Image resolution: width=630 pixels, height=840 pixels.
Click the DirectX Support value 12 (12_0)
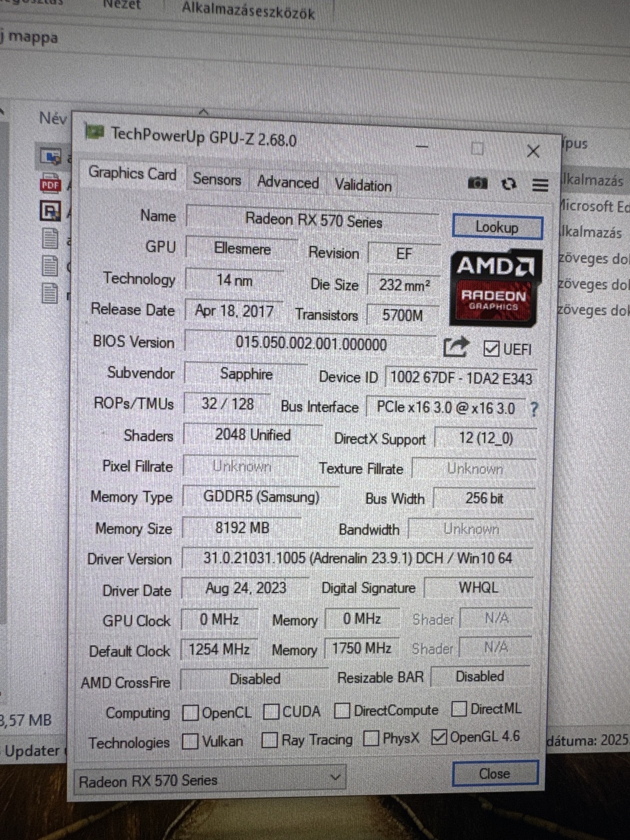click(x=486, y=438)
